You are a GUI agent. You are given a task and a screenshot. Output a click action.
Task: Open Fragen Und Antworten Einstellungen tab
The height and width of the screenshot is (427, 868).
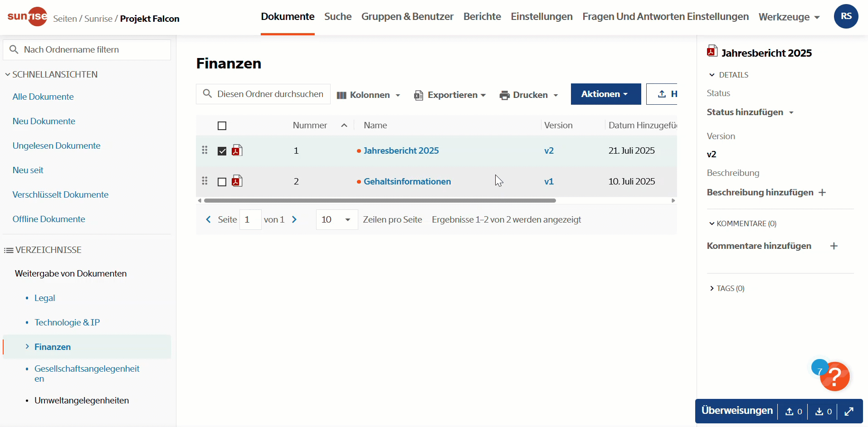point(665,17)
